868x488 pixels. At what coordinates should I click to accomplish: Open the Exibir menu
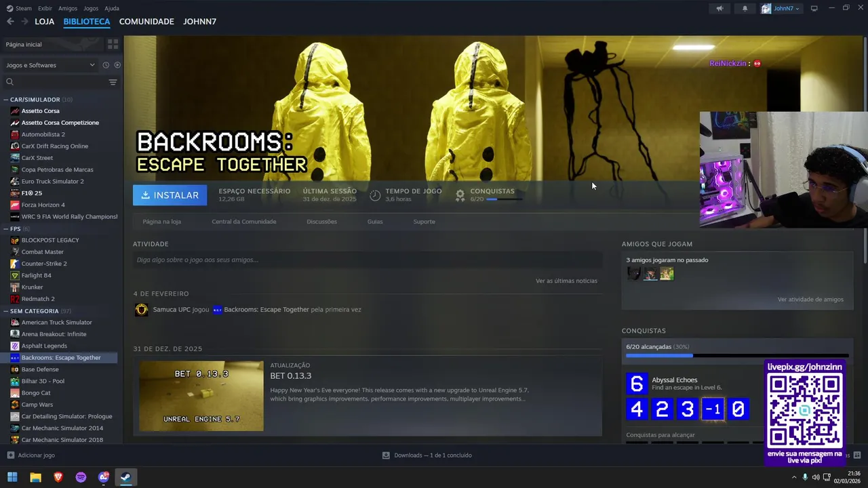pyautogui.click(x=45, y=8)
